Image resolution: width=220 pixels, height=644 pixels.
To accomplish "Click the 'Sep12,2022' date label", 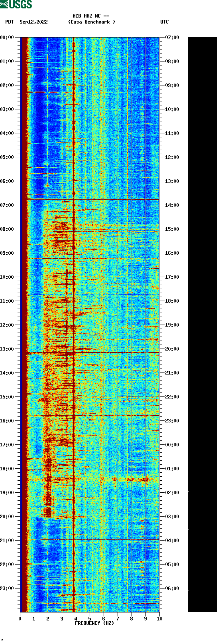I will (33, 22).
